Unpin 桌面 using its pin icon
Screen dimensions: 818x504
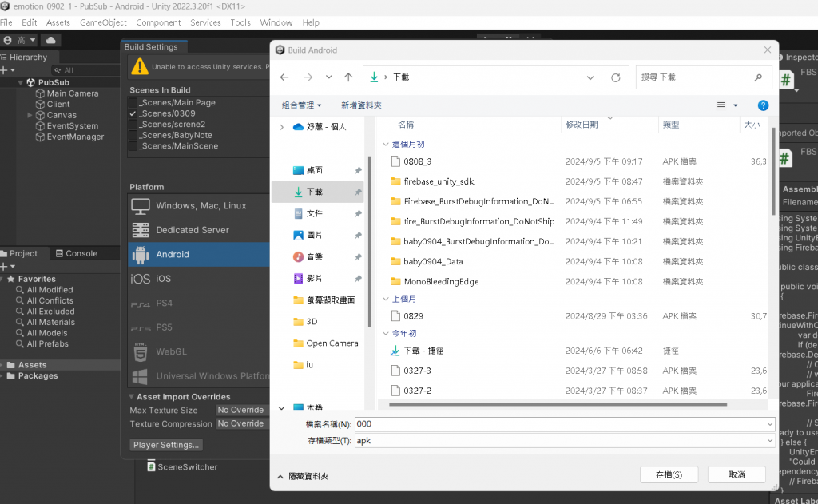(x=358, y=171)
